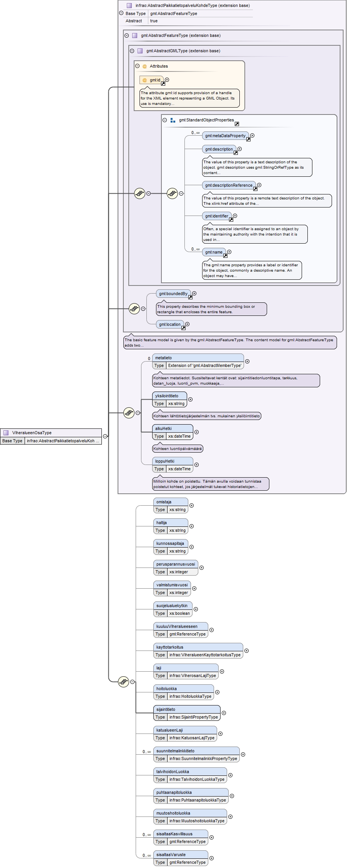
Task: Follow gml:metaDataProperty reference arrow icon
Action: pos(248,139)
